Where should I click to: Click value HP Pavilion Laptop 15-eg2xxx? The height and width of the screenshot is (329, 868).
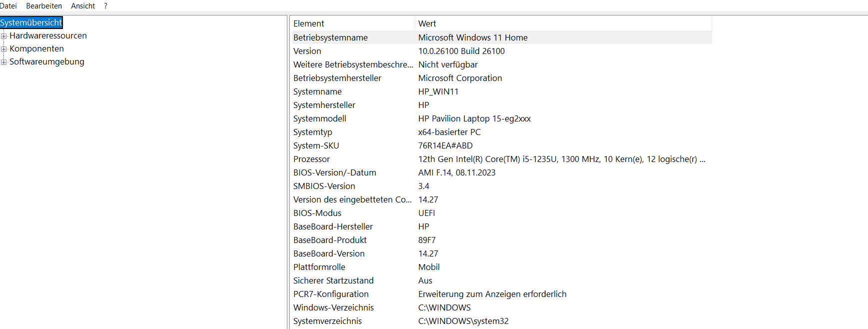(x=474, y=118)
